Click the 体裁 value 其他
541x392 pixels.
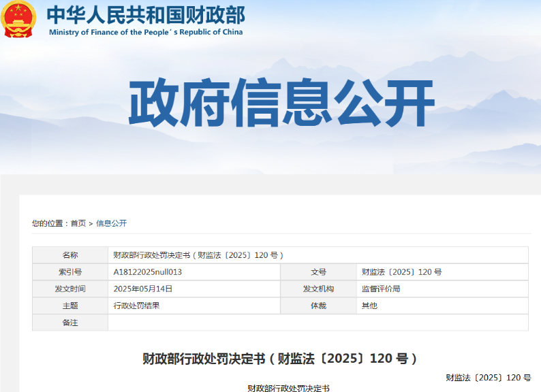[x=369, y=306]
